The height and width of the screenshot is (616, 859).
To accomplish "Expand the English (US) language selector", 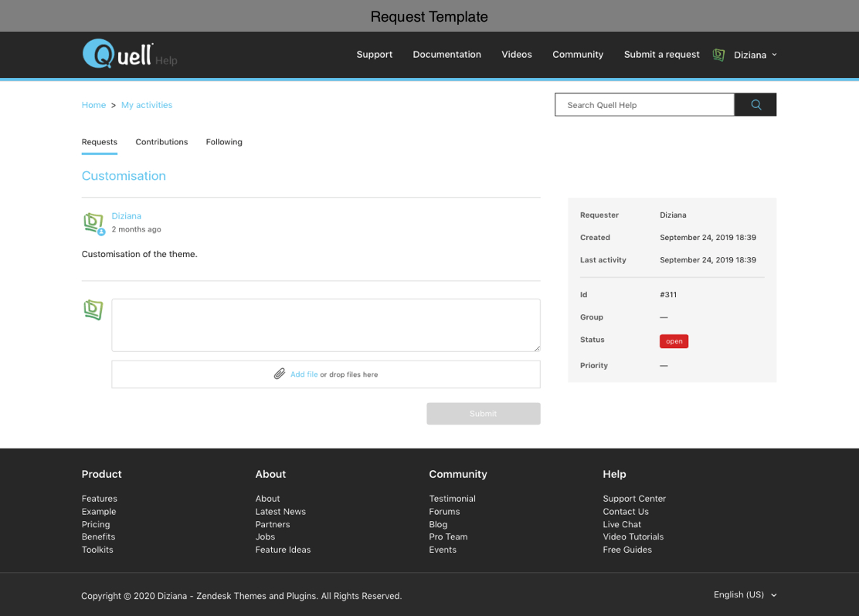I will click(x=745, y=594).
